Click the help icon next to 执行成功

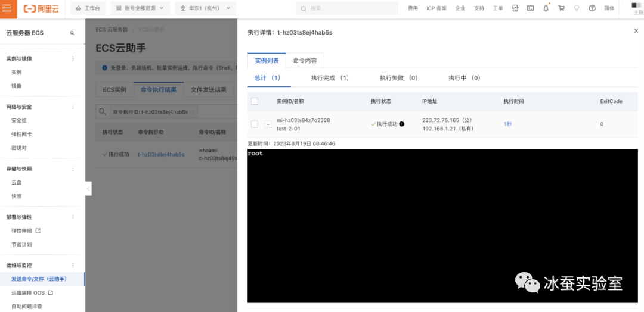coord(402,124)
